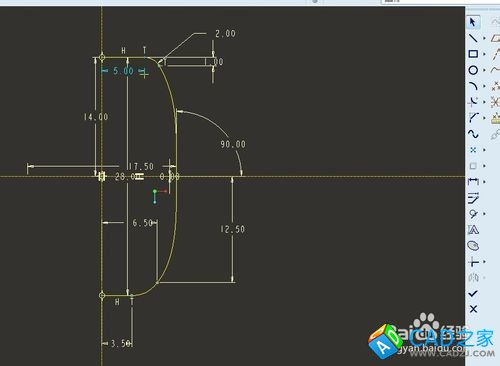Image resolution: width=500 pixels, height=366 pixels.
Task: Select the 28.0 horizontal dimension
Action: click(125, 177)
